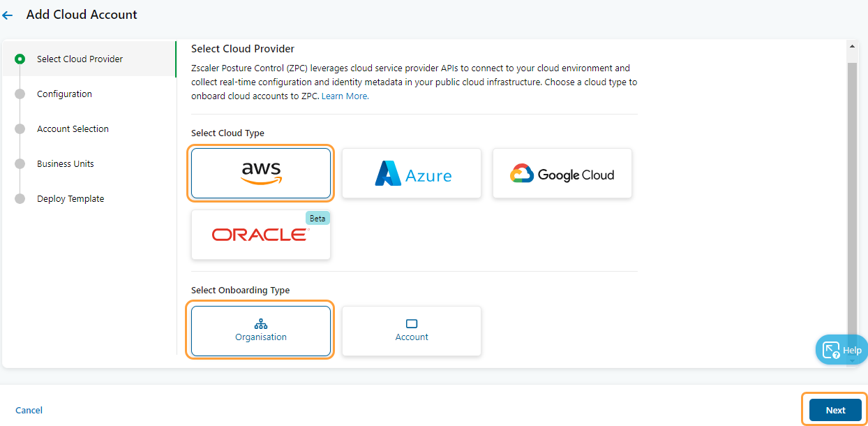Click the Select Cloud Provider step circle
868x426 pixels.
pyautogui.click(x=20, y=59)
